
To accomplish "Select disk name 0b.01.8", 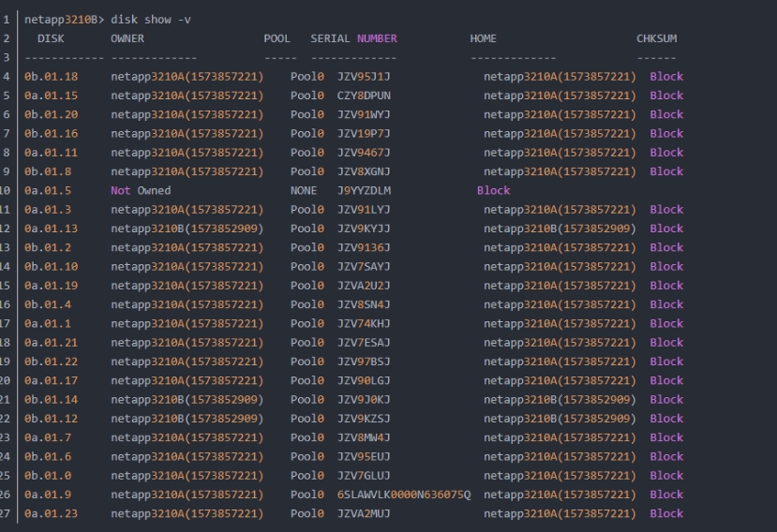I will click(48, 171).
